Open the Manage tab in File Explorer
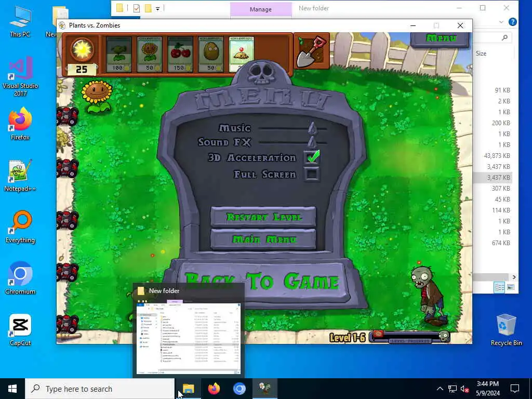The image size is (532, 399). click(261, 9)
